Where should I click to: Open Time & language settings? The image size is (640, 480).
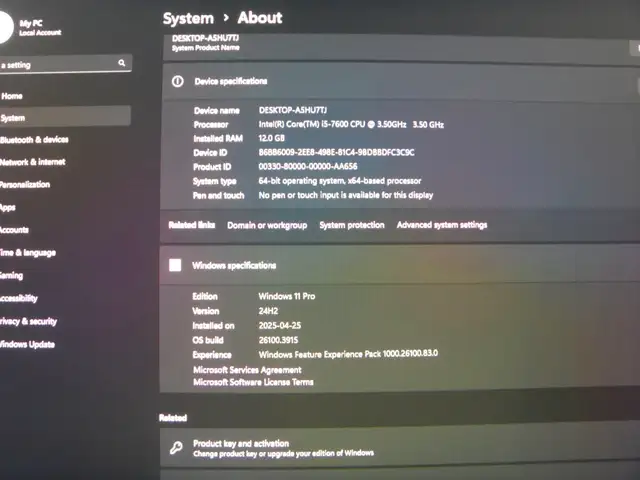click(28, 253)
